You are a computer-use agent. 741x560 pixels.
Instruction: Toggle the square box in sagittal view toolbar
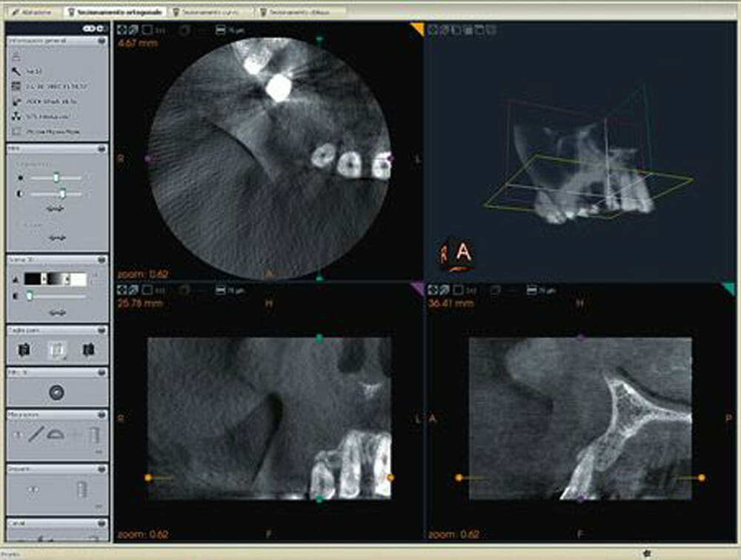click(x=458, y=290)
